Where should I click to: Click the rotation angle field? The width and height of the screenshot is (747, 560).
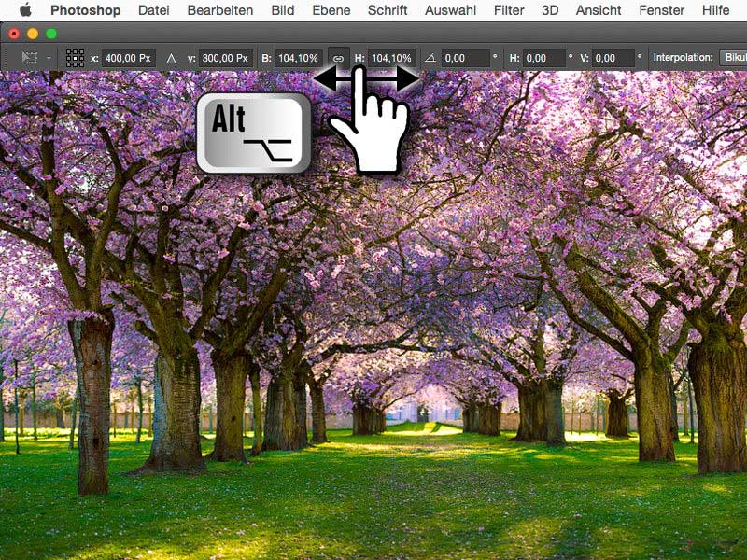tap(465, 58)
